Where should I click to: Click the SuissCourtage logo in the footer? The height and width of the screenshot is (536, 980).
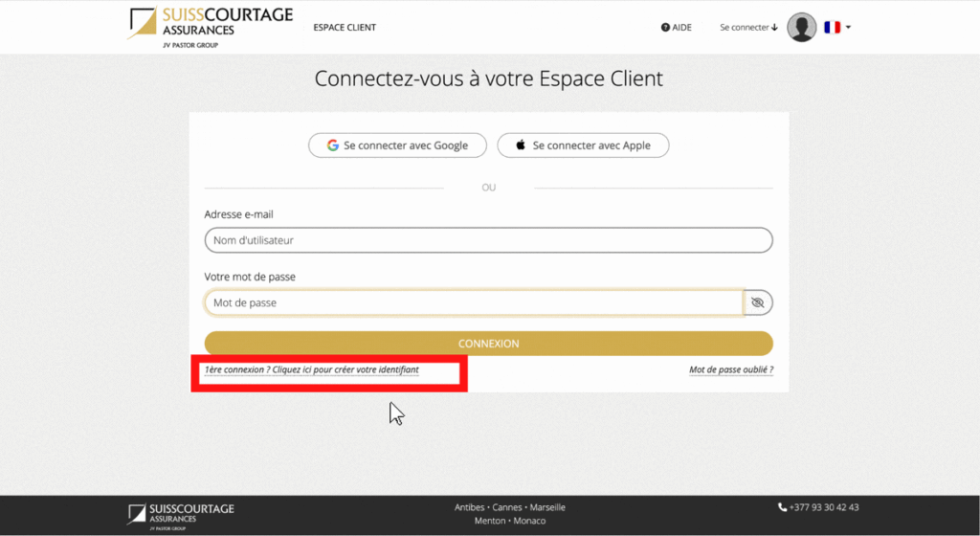click(x=181, y=512)
